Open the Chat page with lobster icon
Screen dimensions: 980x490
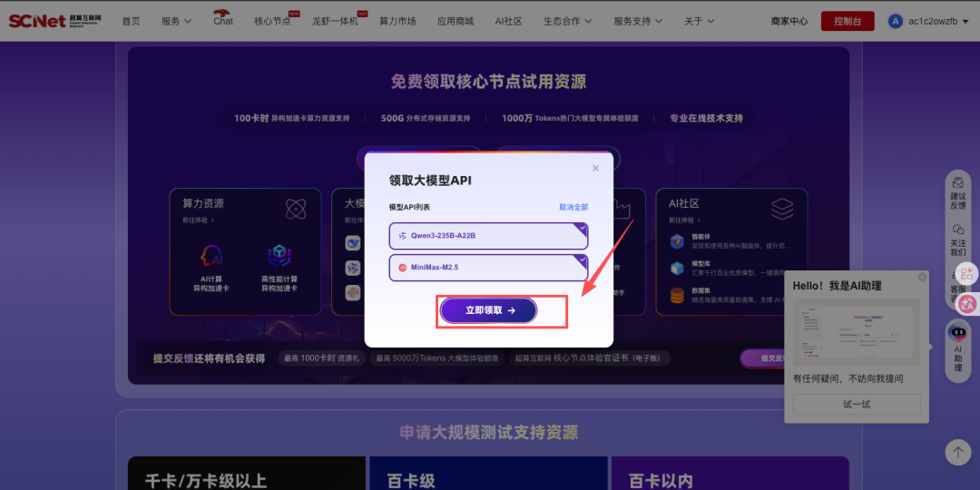pos(222,17)
